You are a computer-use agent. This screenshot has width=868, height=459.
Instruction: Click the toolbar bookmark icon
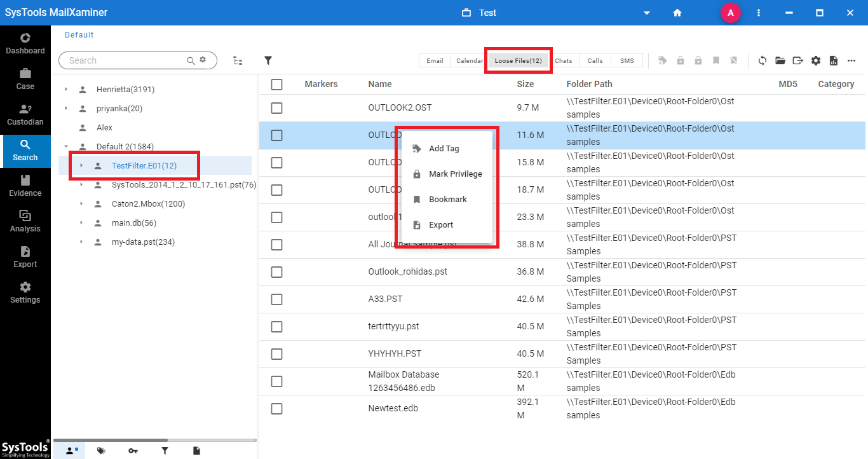tap(716, 60)
